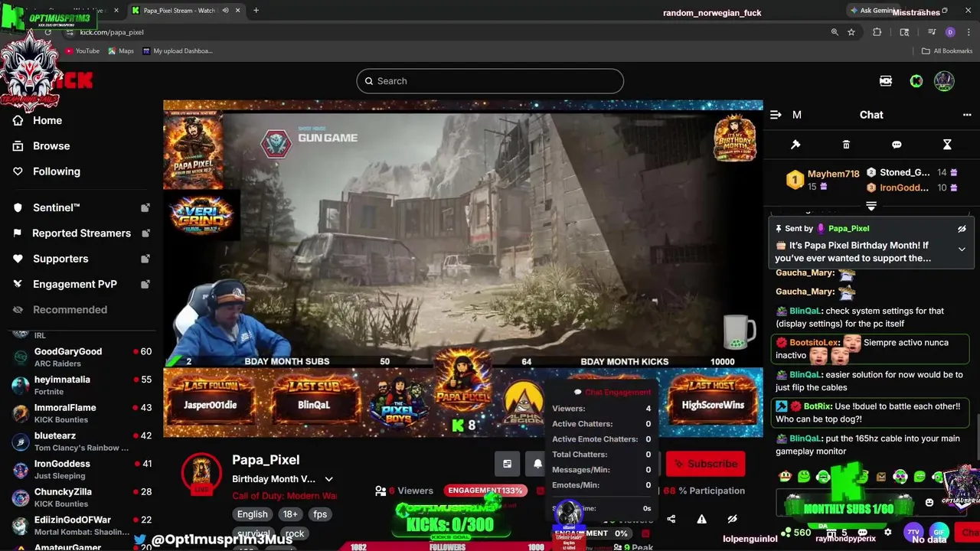Viewport: 980px width, 551px height.
Task: Collapse the gift leaderboard with arrow handle
Action: (871, 206)
